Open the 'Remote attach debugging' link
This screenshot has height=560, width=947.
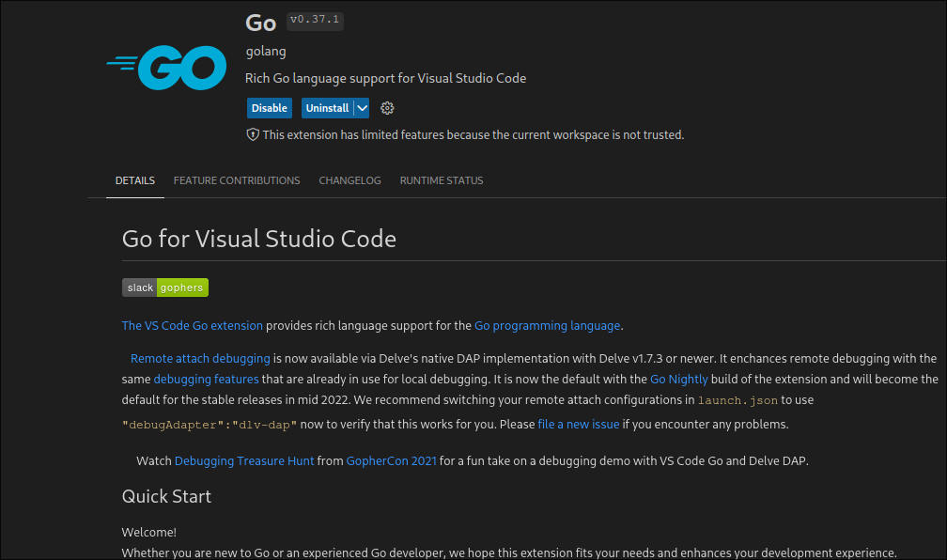pyautogui.click(x=200, y=359)
